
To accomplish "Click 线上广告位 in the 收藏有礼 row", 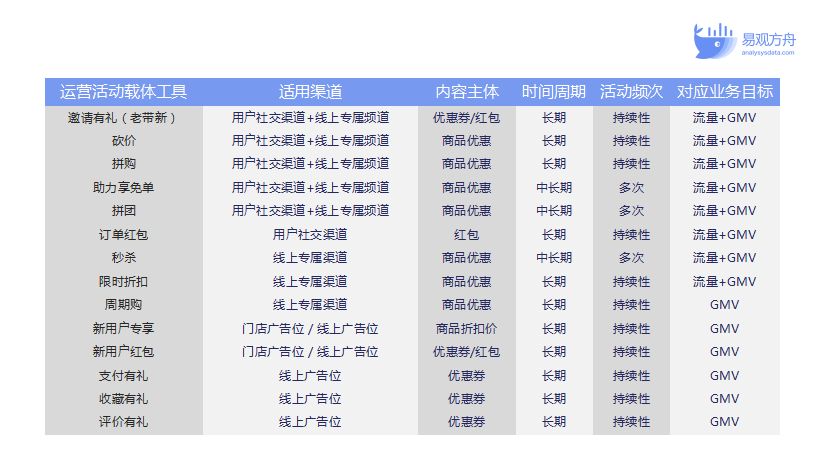I will 310,399.
